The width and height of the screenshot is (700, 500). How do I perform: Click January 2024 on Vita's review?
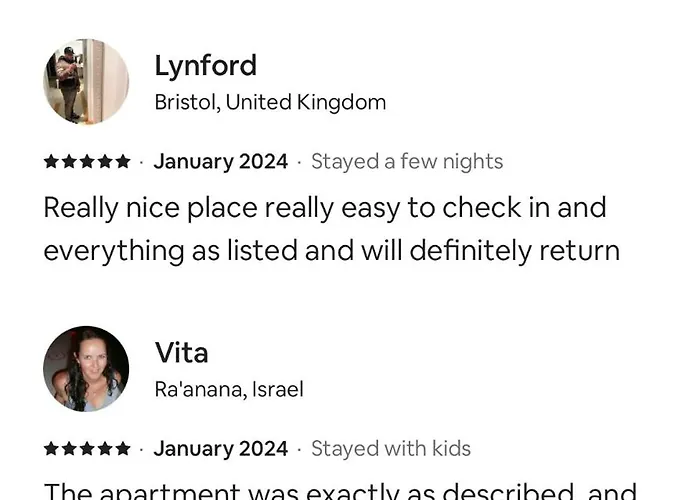coord(221,449)
